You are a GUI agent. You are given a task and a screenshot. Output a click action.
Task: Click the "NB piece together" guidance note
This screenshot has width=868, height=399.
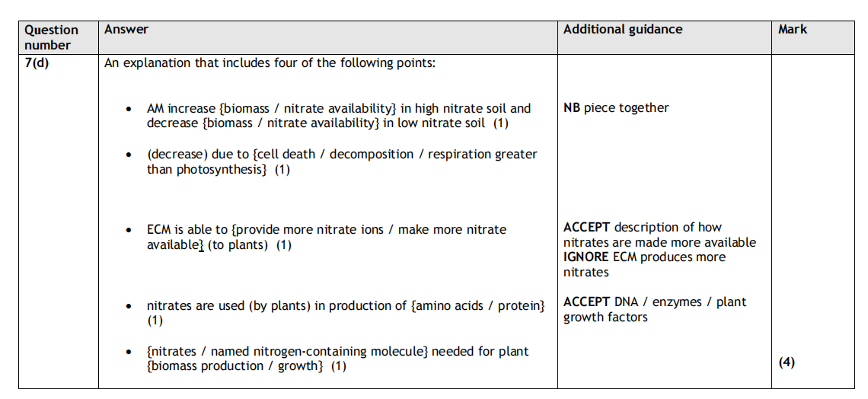(x=616, y=108)
